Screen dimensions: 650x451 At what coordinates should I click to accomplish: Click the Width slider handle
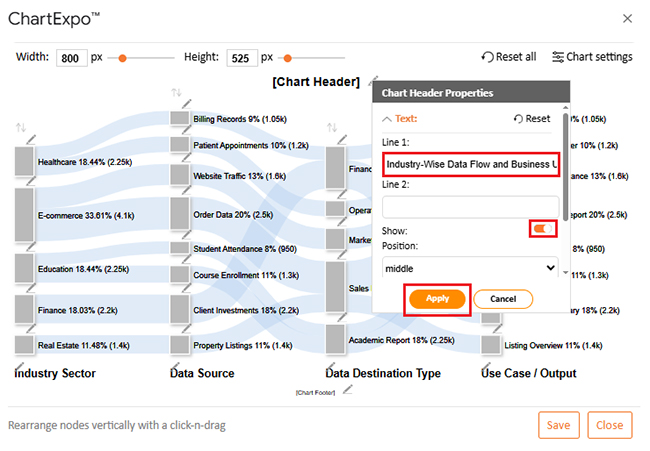coord(122,58)
